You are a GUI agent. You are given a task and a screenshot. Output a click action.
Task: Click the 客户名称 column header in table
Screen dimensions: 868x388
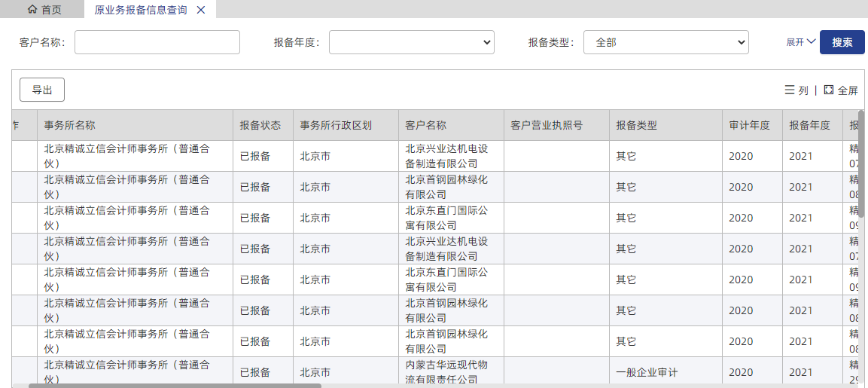426,125
